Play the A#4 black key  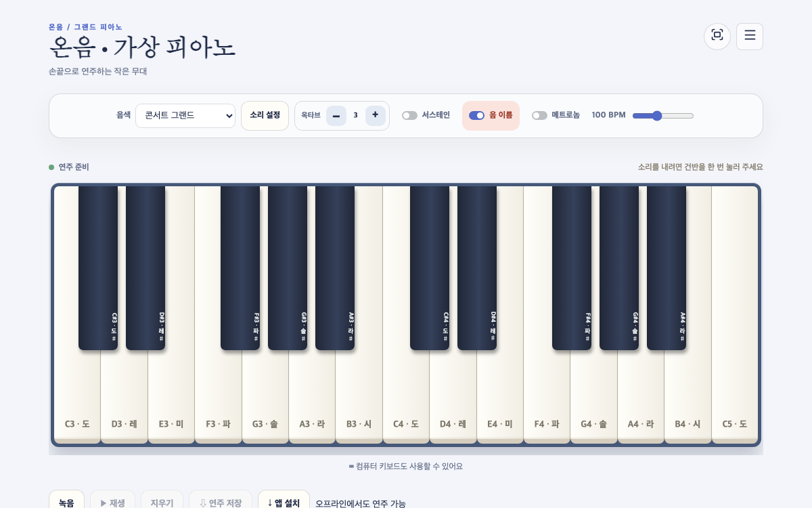667,268
